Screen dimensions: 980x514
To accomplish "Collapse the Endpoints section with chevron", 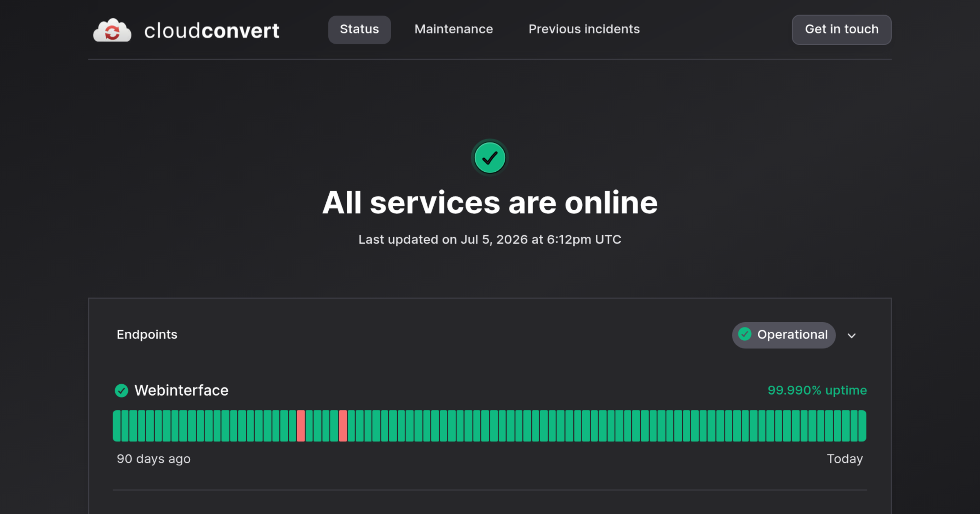I will coord(851,335).
